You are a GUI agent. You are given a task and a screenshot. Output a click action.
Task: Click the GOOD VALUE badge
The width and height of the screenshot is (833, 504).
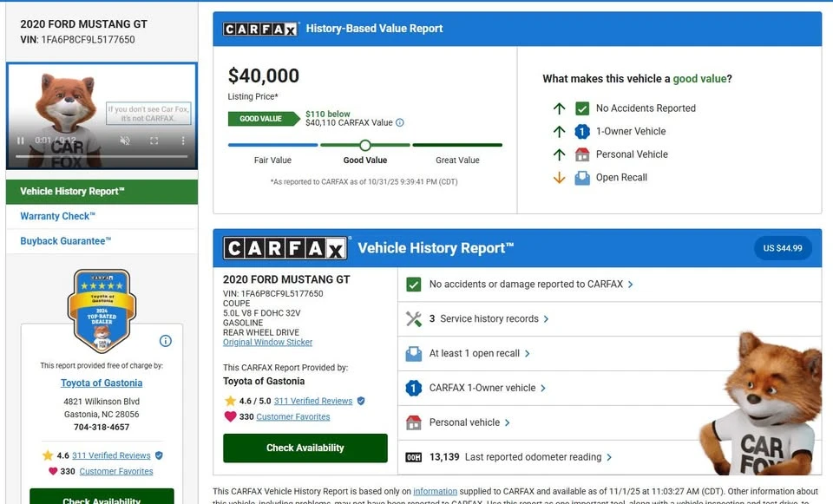[x=264, y=119]
